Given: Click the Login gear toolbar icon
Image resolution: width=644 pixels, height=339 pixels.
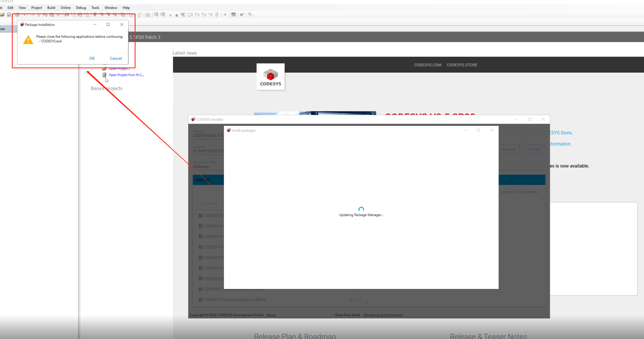Looking at the screenshot, I should coord(156,15).
